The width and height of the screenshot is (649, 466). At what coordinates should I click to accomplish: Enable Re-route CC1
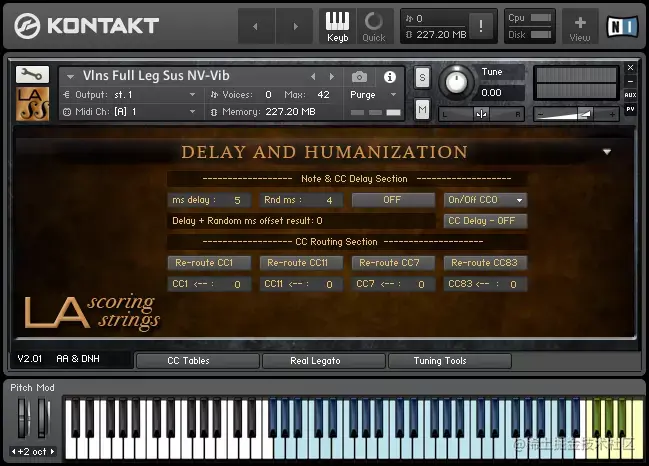click(209, 263)
